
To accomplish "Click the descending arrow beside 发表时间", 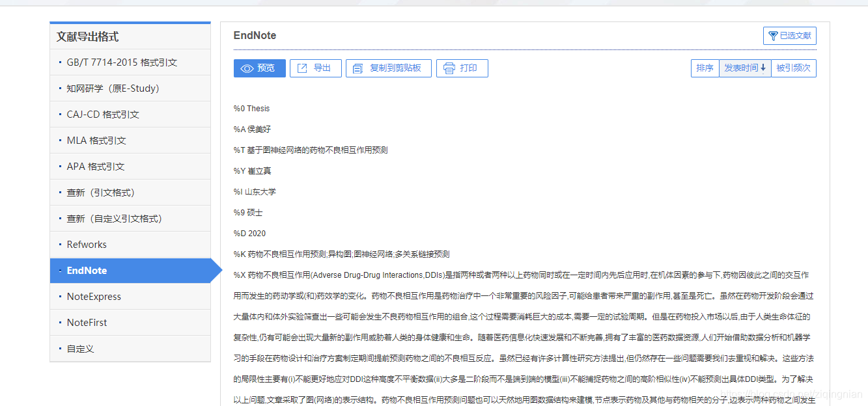I will (x=763, y=68).
